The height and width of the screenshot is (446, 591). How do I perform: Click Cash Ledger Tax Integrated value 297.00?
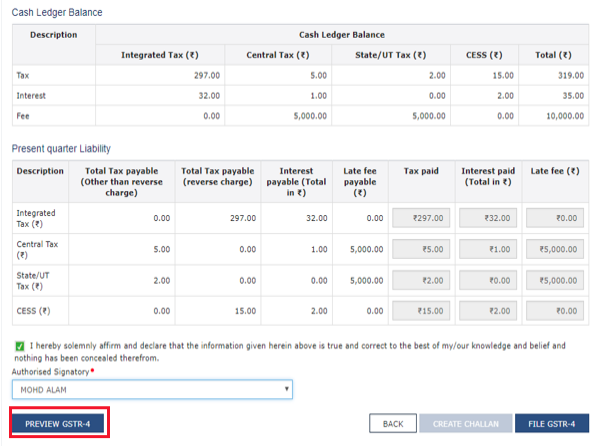tap(207, 75)
